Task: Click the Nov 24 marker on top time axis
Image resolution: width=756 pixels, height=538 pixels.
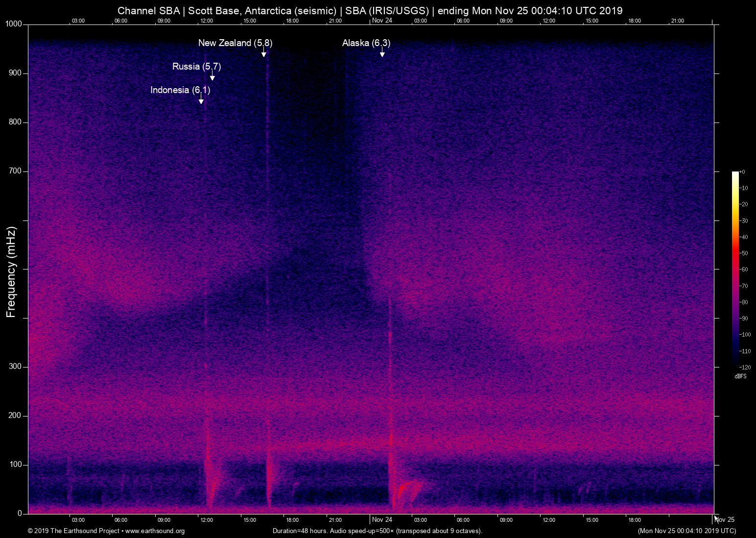Action: (382, 20)
